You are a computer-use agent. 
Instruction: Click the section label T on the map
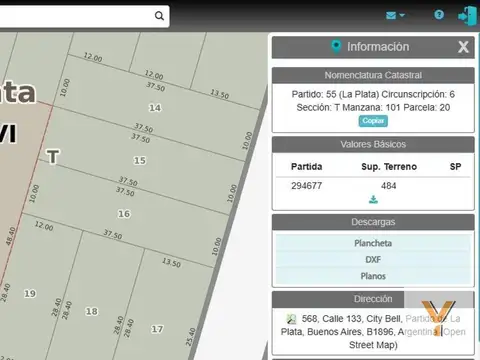tap(53, 157)
